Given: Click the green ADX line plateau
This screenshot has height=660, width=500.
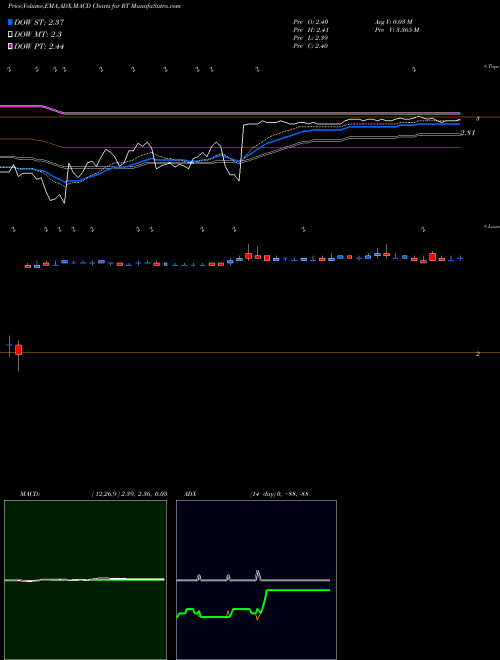Looking at the screenshot, I should [x=298, y=590].
